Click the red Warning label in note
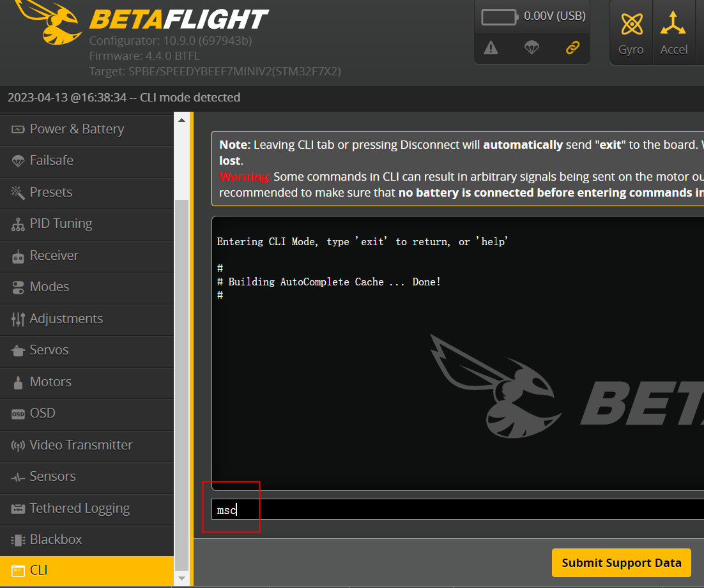The width and height of the screenshot is (704, 588). pyautogui.click(x=244, y=176)
